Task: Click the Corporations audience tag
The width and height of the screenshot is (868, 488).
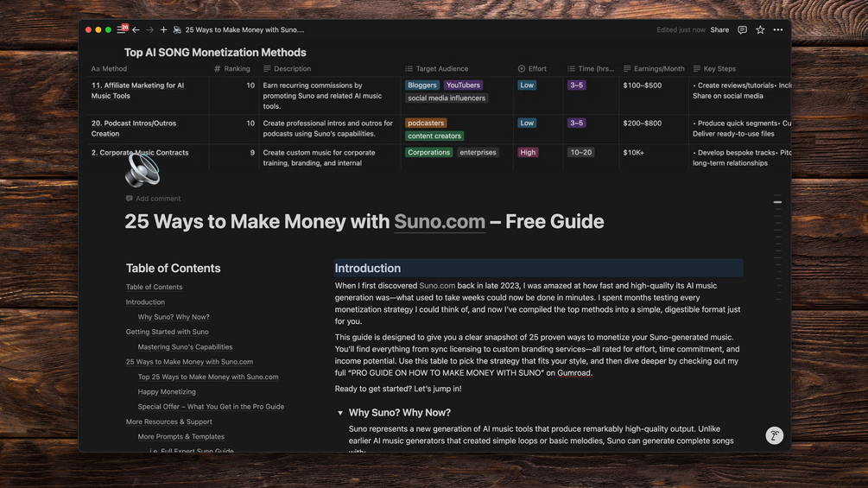Action: [x=428, y=152]
